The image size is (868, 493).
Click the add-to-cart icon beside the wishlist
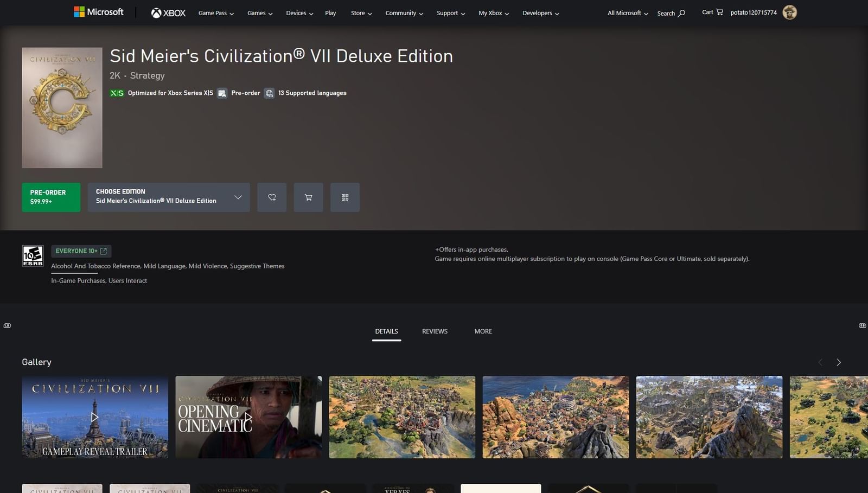point(308,197)
